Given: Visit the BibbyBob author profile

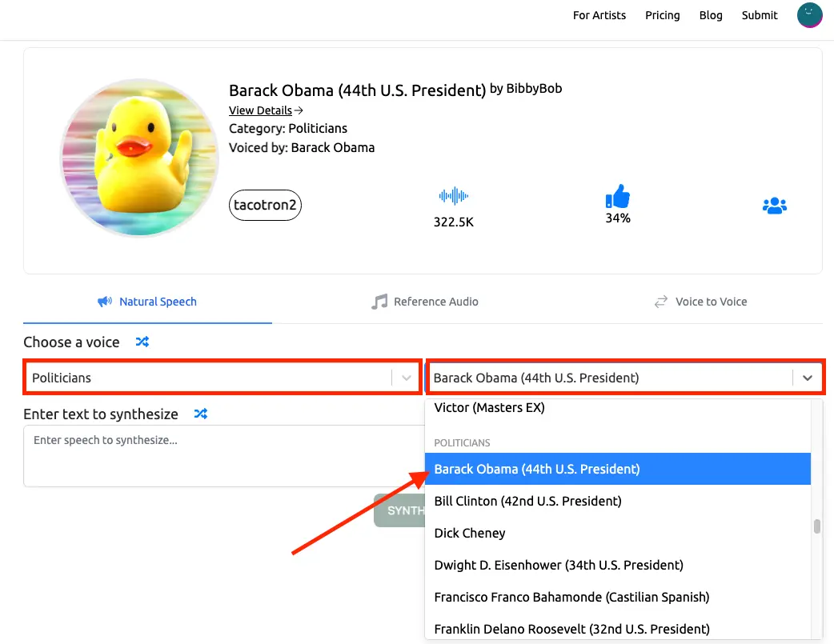Looking at the screenshot, I should tap(534, 88).
